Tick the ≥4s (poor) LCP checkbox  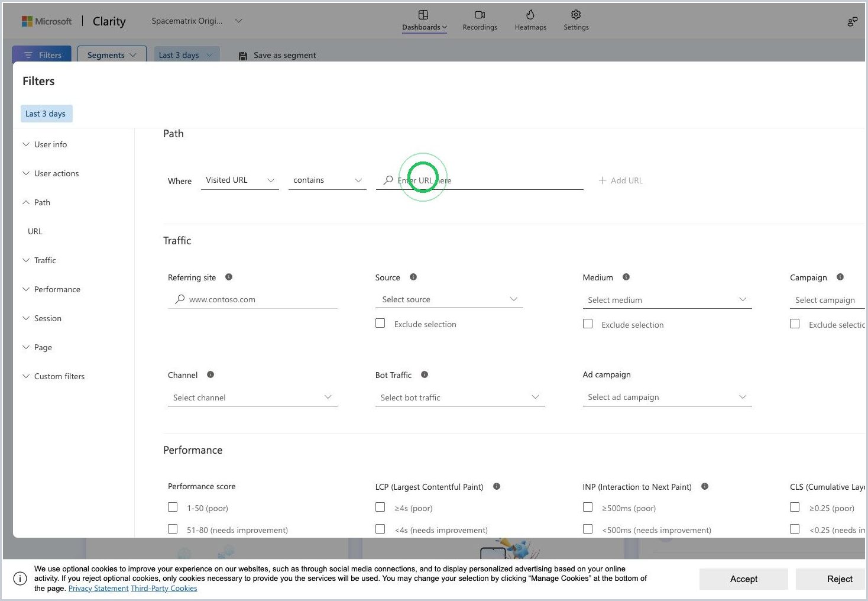380,507
